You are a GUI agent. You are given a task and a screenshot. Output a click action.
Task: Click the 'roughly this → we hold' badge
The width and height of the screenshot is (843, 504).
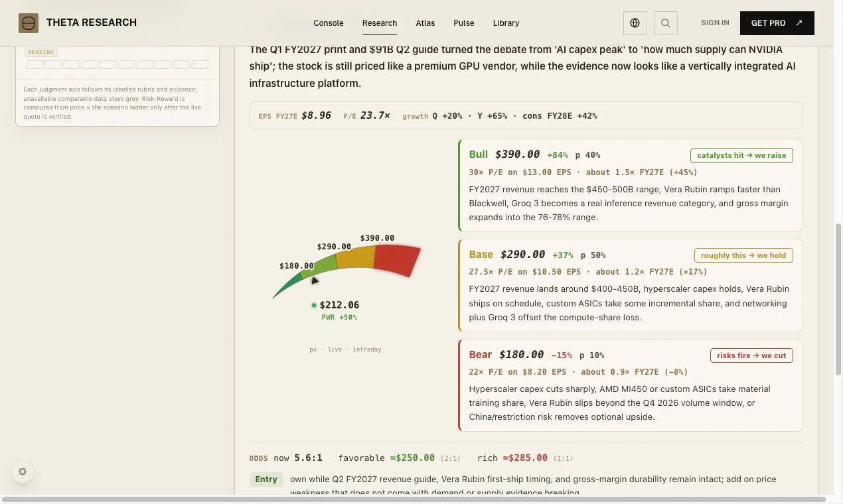coord(743,255)
